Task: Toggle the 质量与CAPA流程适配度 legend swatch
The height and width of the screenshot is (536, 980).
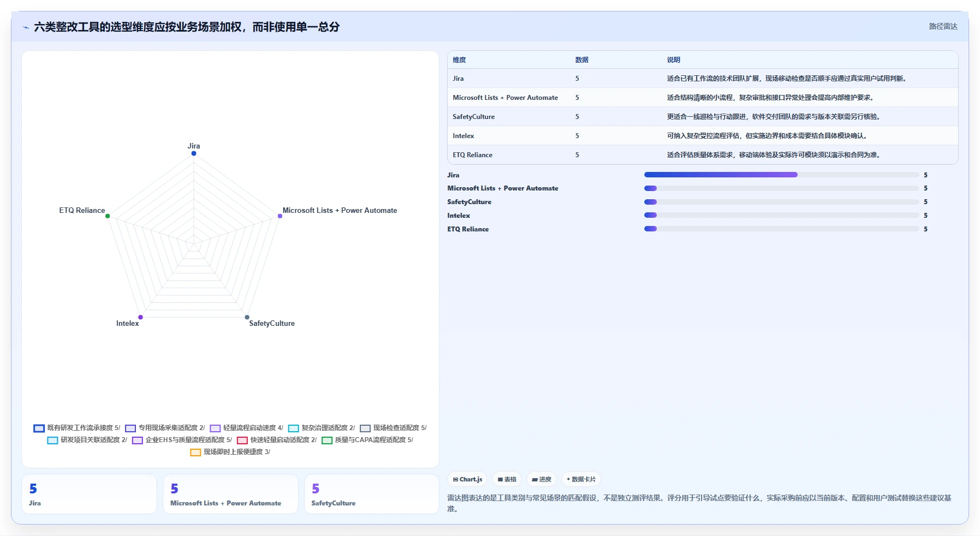Action: click(x=327, y=440)
